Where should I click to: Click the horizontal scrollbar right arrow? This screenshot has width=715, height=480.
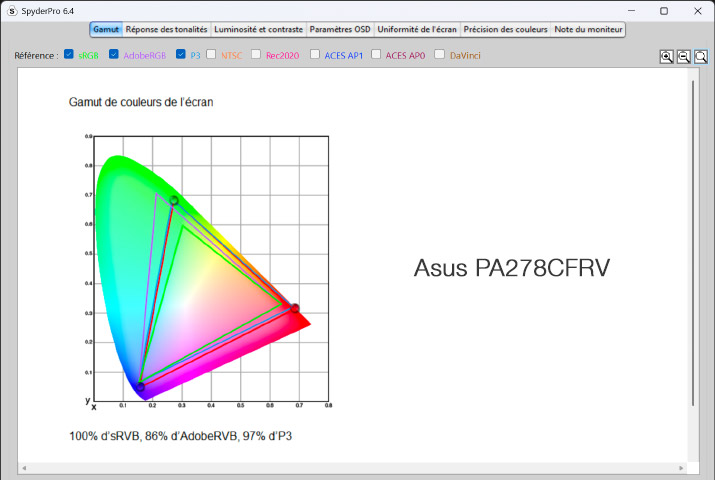pos(681,468)
